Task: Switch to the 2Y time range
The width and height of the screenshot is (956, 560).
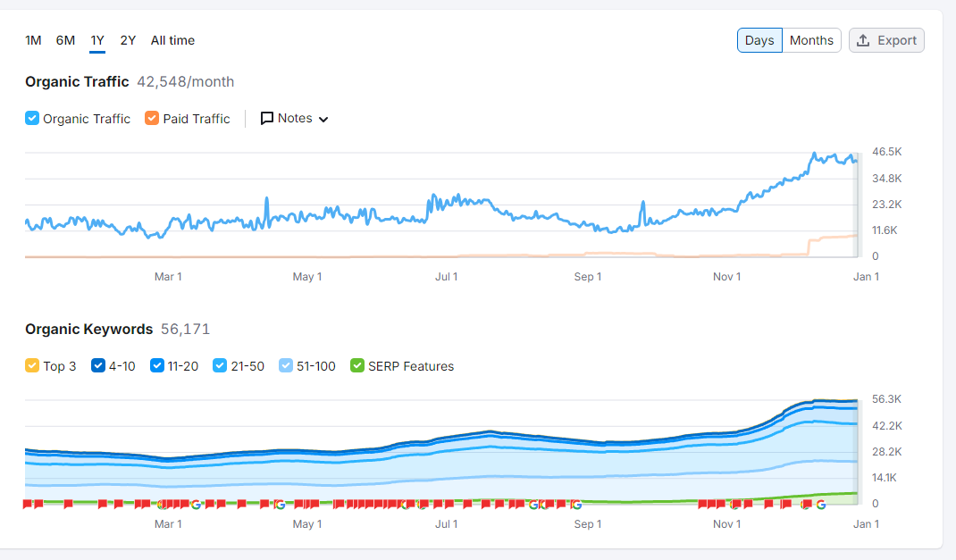Action: pos(128,40)
